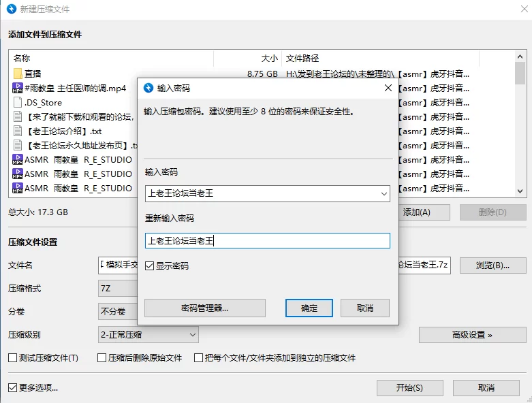
Task: Click the Bandizip icon in 输入密码 title bar
Action: coord(148,88)
